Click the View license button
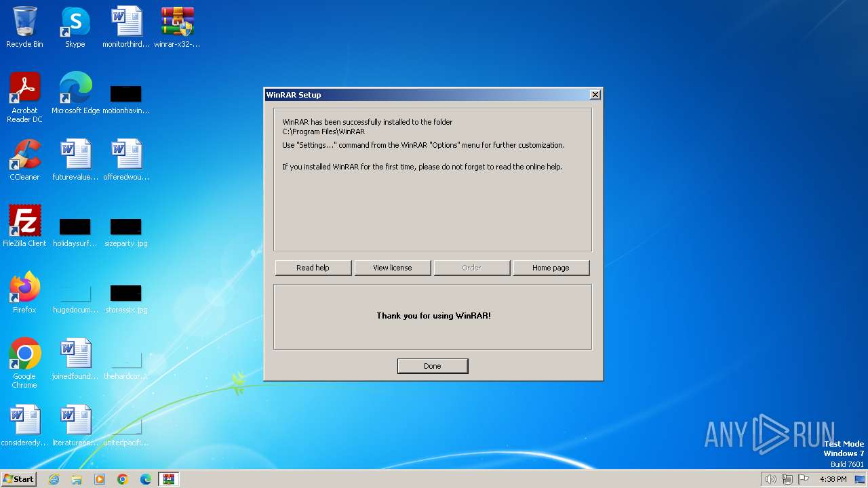The height and width of the screenshot is (488, 868). click(393, 268)
